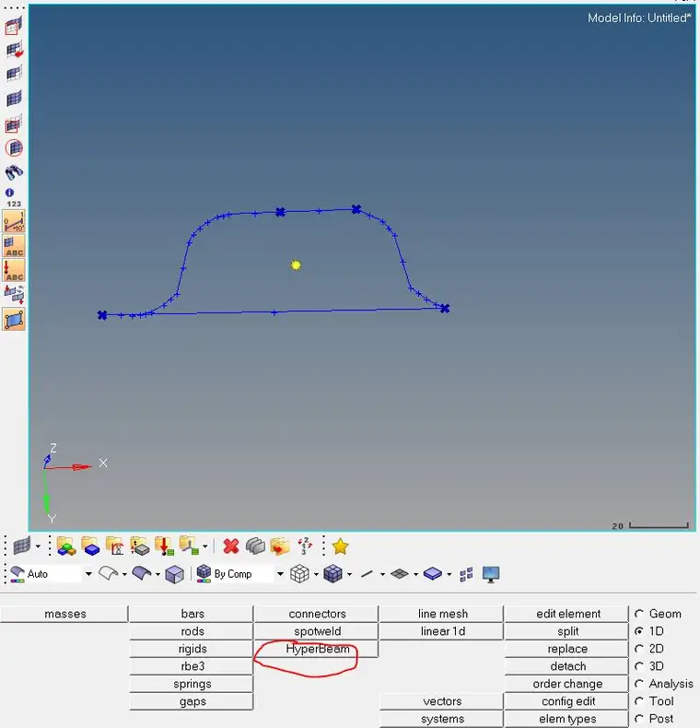Open the masses panel
700x728 pixels.
[64, 614]
